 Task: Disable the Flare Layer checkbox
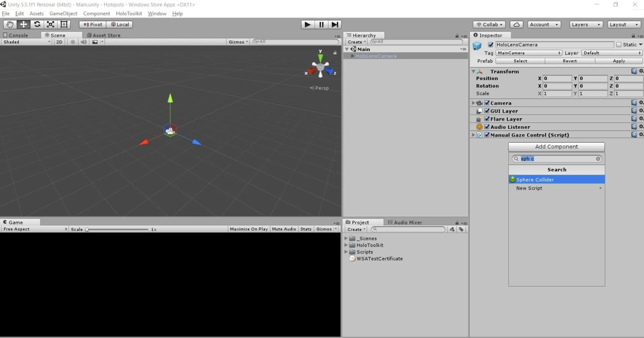click(x=487, y=119)
